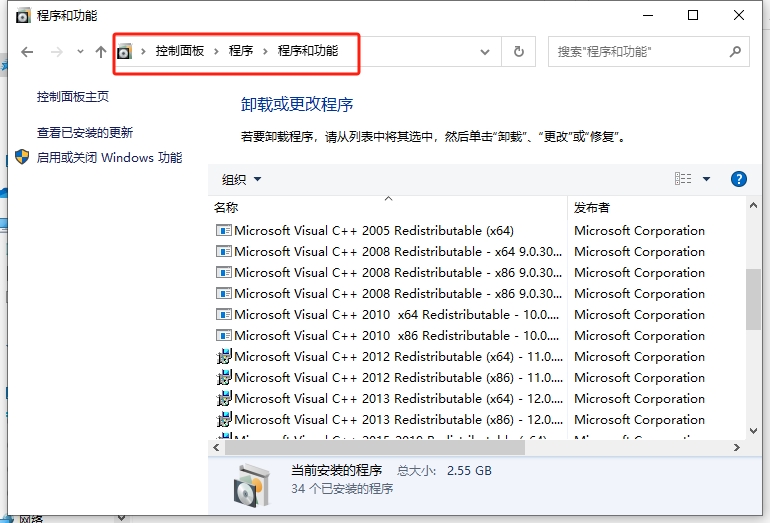Open recent locations dropdown arrow
Screen dimensions: 770x523
point(80,51)
